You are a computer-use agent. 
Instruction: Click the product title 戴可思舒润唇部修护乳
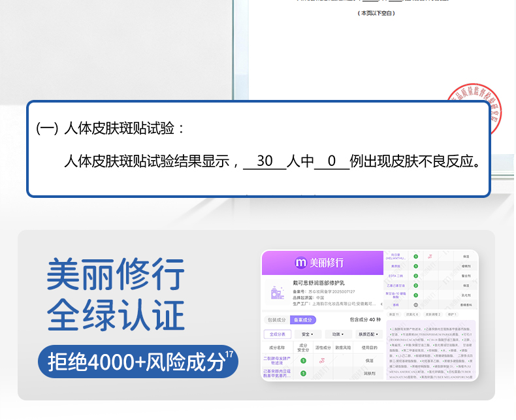(x=319, y=283)
